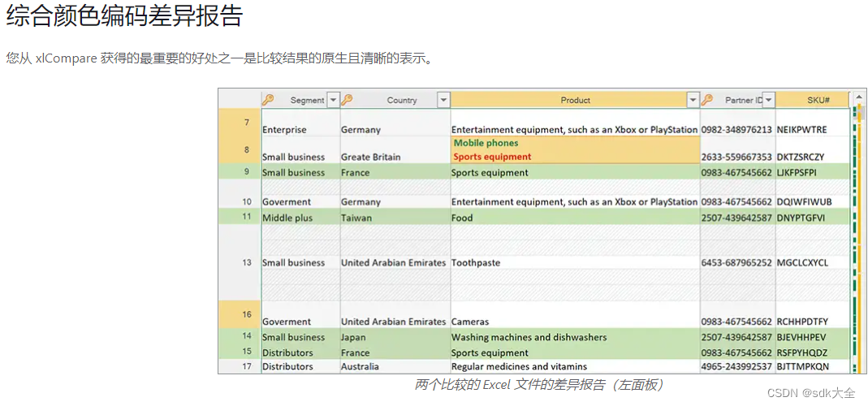Click the image caption 两个比较的 Excel 文件的差异报告

click(x=538, y=384)
